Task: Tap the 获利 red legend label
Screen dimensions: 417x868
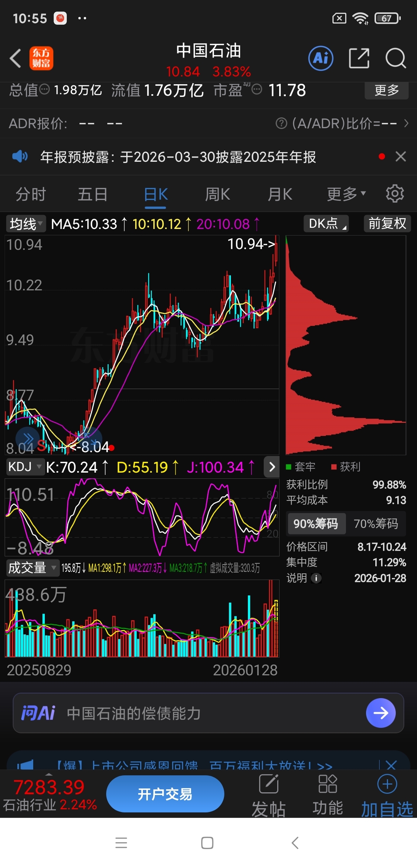Action: coord(346,467)
